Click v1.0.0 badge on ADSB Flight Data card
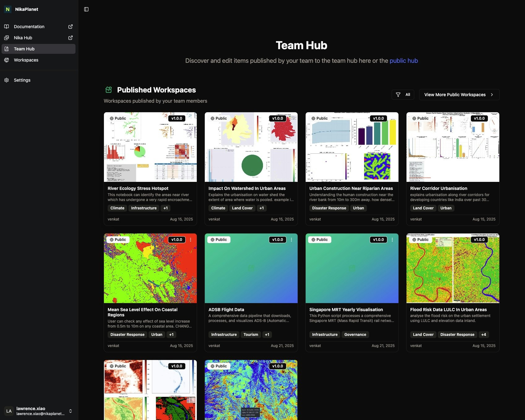 (x=278, y=240)
